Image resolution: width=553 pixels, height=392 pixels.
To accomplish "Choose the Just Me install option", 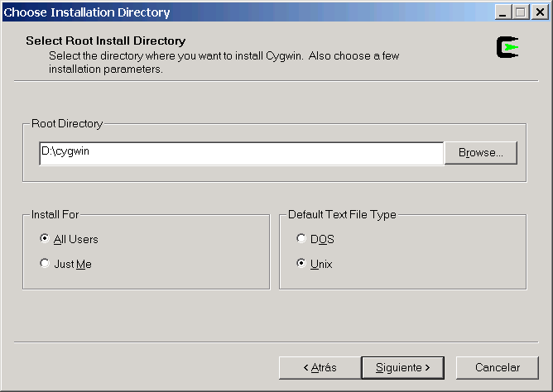I will tap(45, 264).
